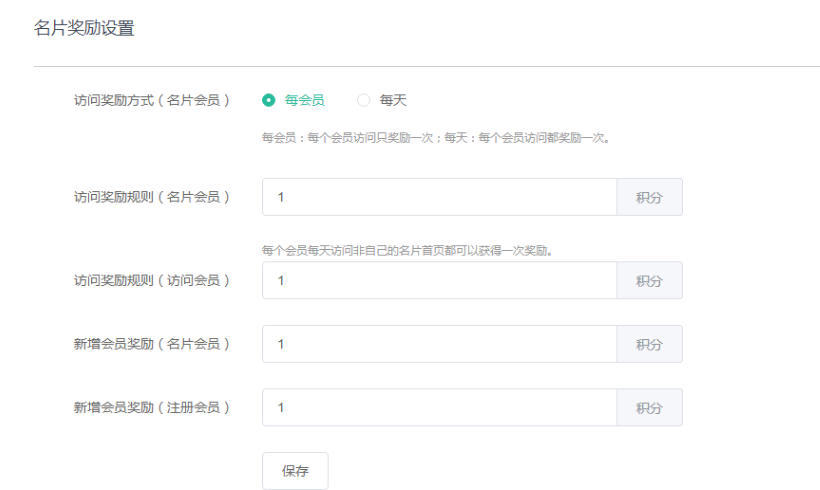Click the 新增会员奖励（名片会员）input box
This screenshot has width=820, height=490.
click(439, 344)
